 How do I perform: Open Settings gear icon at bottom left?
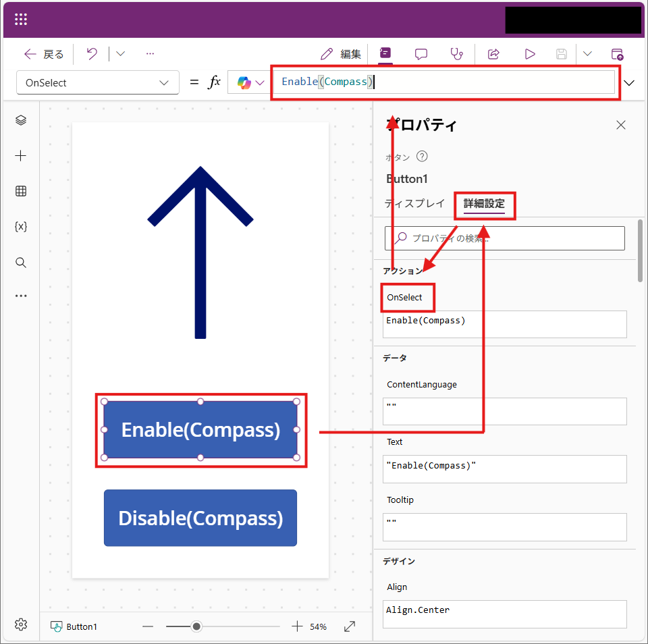[21, 624]
